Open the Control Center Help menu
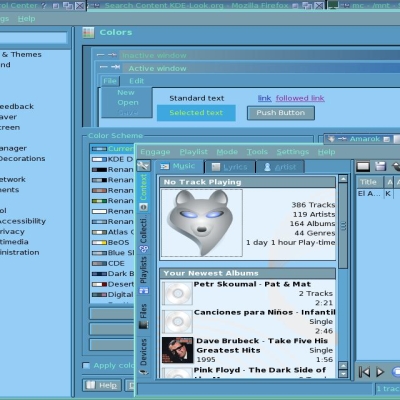The width and height of the screenshot is (400, 400). (27, 19)
